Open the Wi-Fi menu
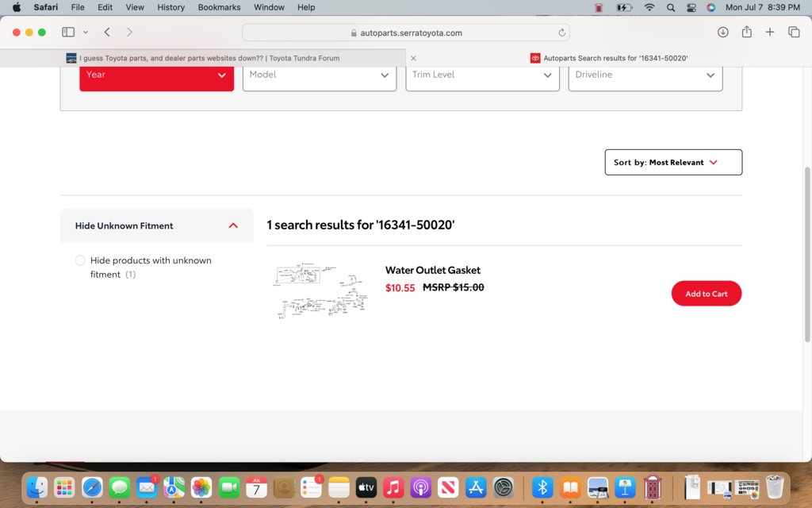This screenshot has width=812, height=508. tap(649, 7)
